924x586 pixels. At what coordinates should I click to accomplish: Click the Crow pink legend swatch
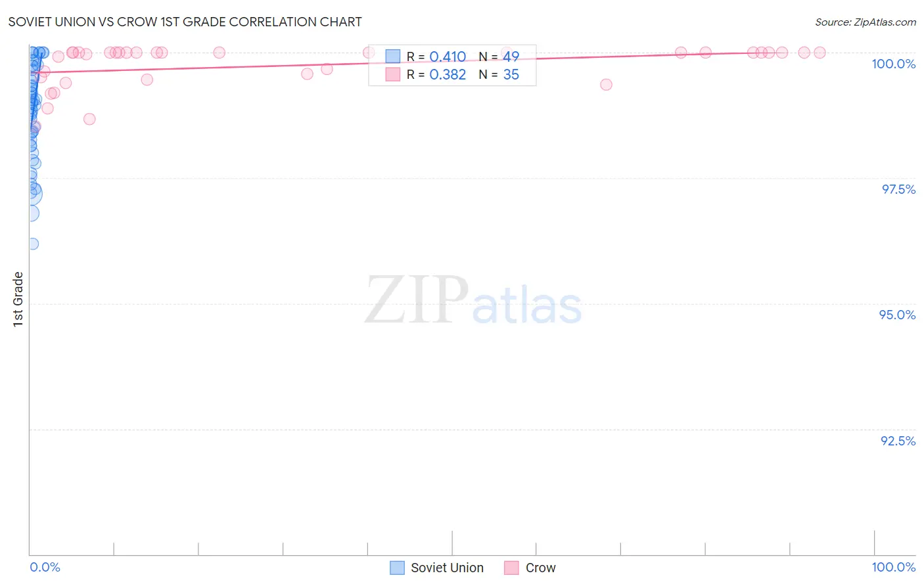(512, 568)
